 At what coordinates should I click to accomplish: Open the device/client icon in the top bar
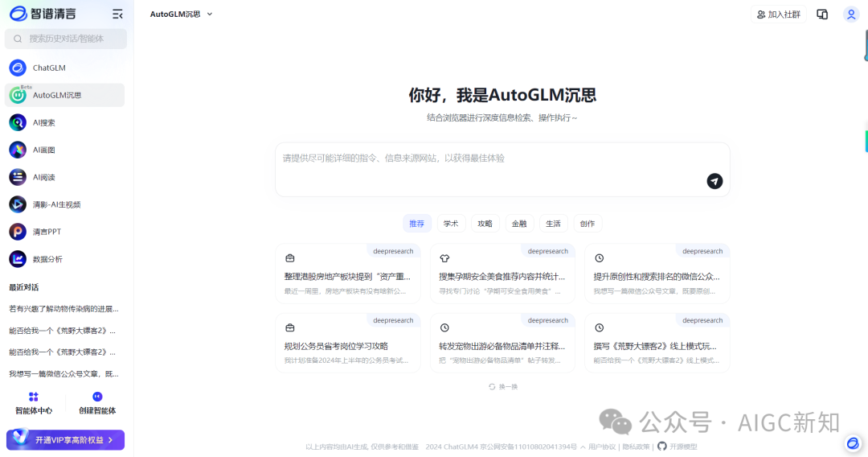pos(823,14)
